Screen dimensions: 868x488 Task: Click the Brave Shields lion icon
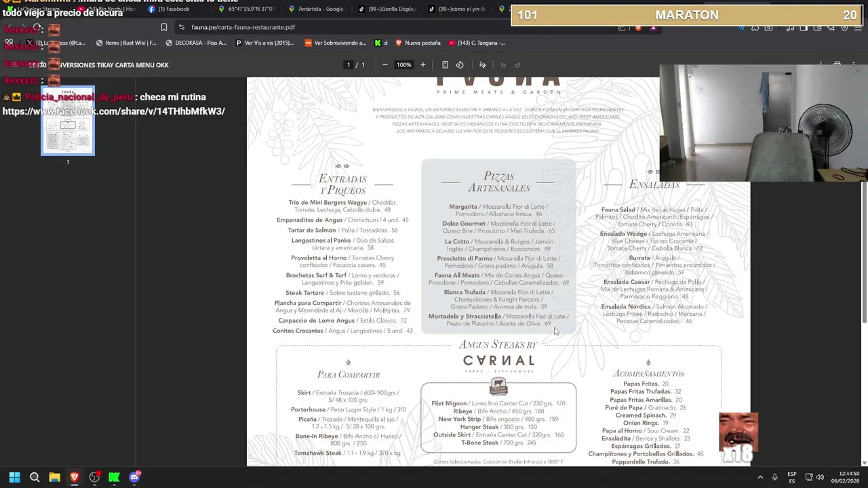click(638, 28)
